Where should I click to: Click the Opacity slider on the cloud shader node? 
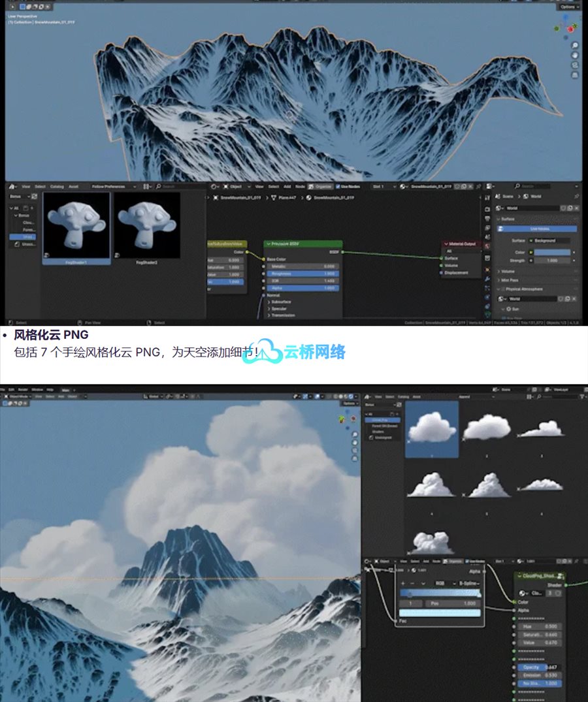pyautogui.click(x=538, y=667)
